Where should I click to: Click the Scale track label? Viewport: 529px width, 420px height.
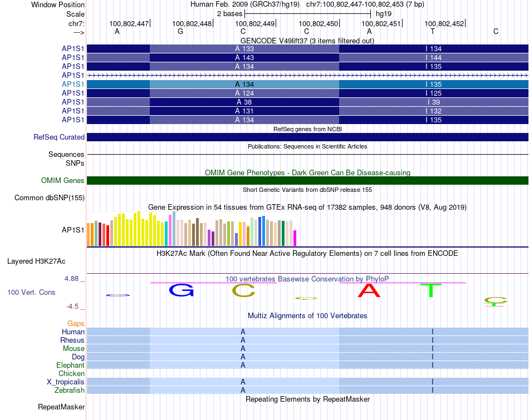(x=75, y=14)
